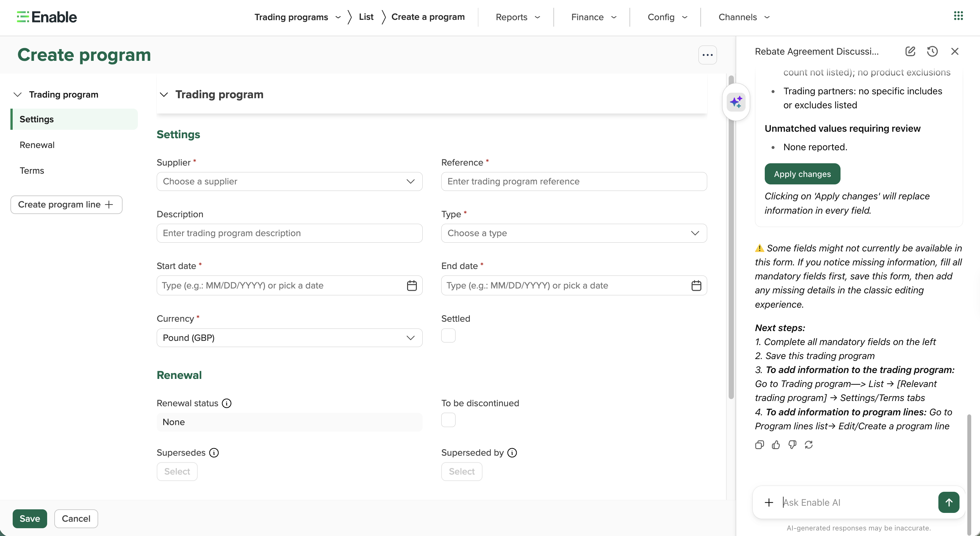
Task: Show Superseded by info tooltip
Action: (x=512, y=453)
